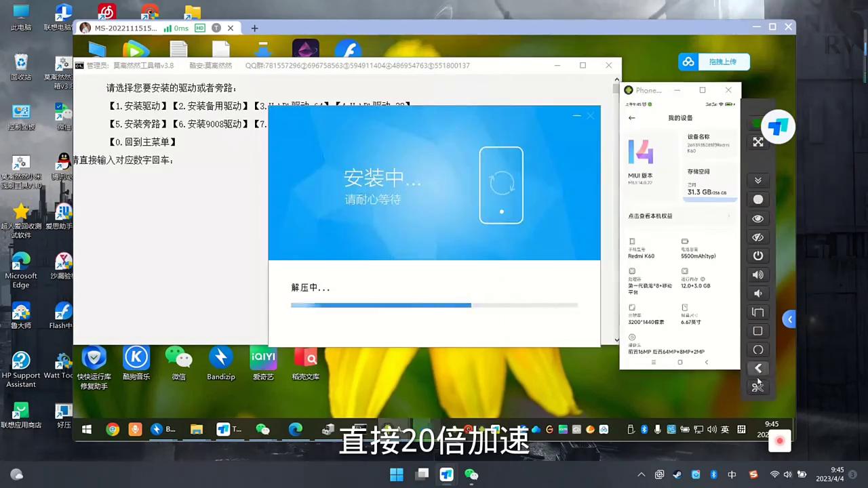Image resolution: width=868 pixels, height=488 pixels.
Task: Tap the square home navigation icon
Action: 757,331
